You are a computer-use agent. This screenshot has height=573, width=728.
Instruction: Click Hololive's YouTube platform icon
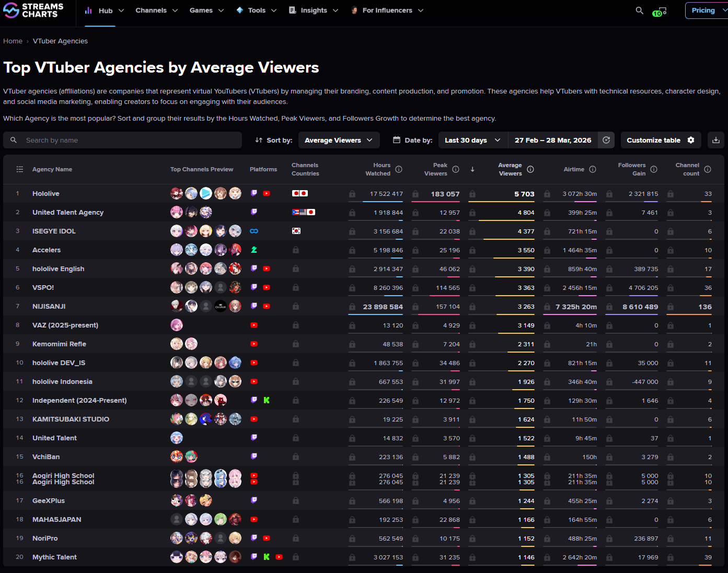tap(267, 194)
